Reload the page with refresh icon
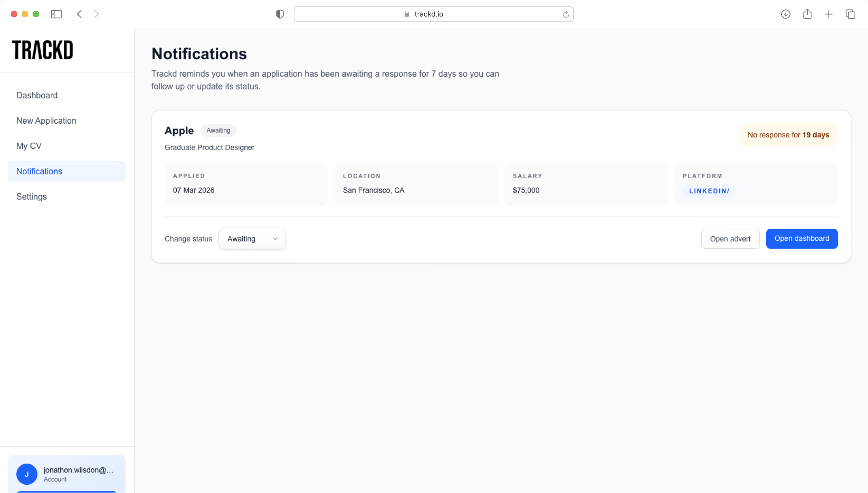 pyautogui.click(x=566, y=14)
